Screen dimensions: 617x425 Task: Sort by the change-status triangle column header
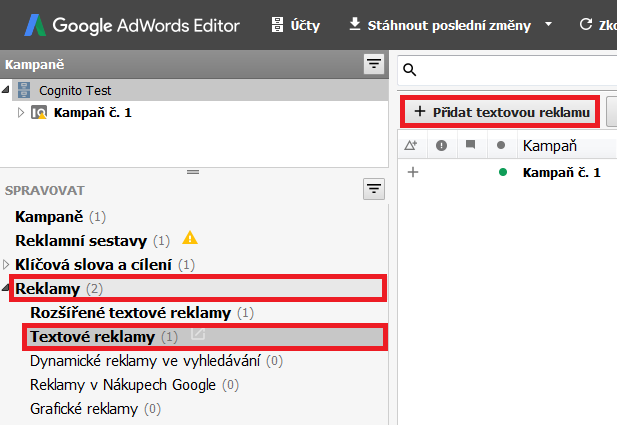click(x=411, y=145)
